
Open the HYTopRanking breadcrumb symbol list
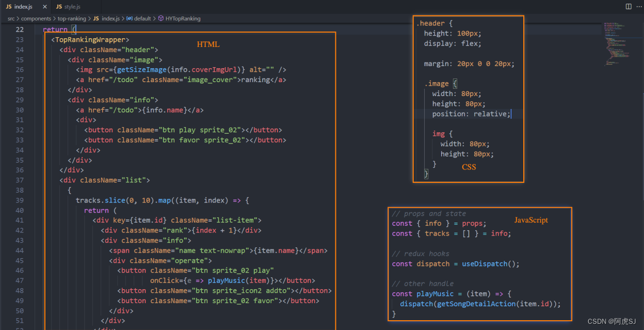click(x=183, y=19)
